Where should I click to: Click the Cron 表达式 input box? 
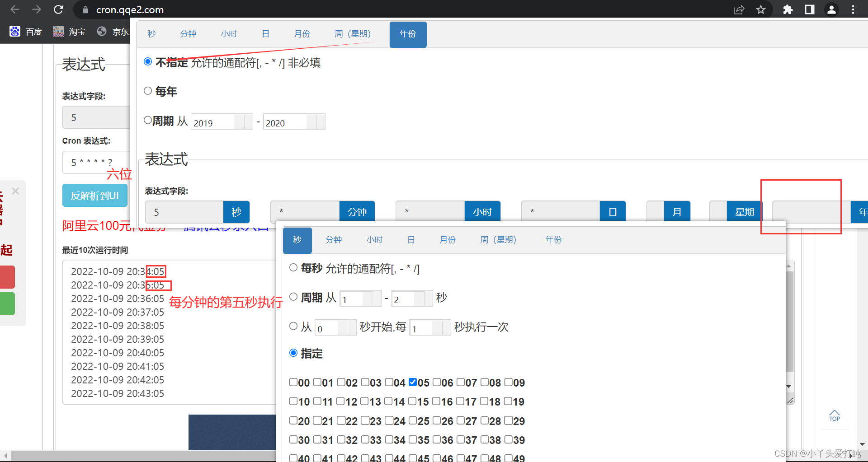click(x=96, y=163)
